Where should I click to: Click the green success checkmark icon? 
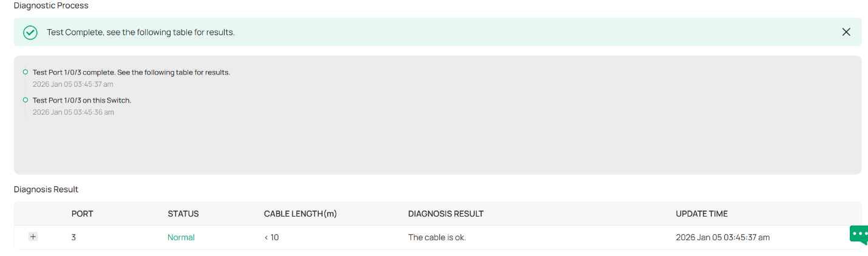(30, 32)
